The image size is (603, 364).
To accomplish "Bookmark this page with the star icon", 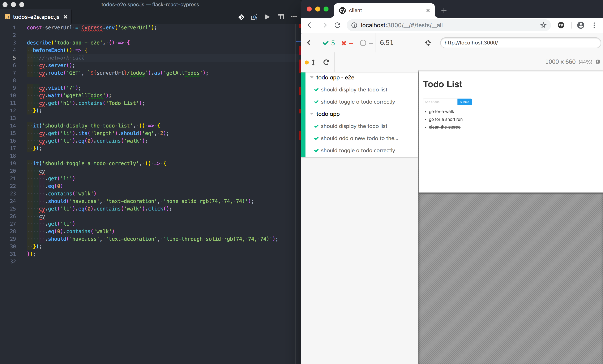I will click(543, 25).
